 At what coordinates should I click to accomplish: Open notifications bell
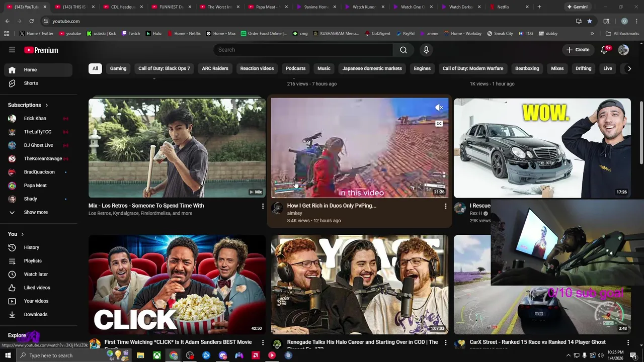point(605,50)
